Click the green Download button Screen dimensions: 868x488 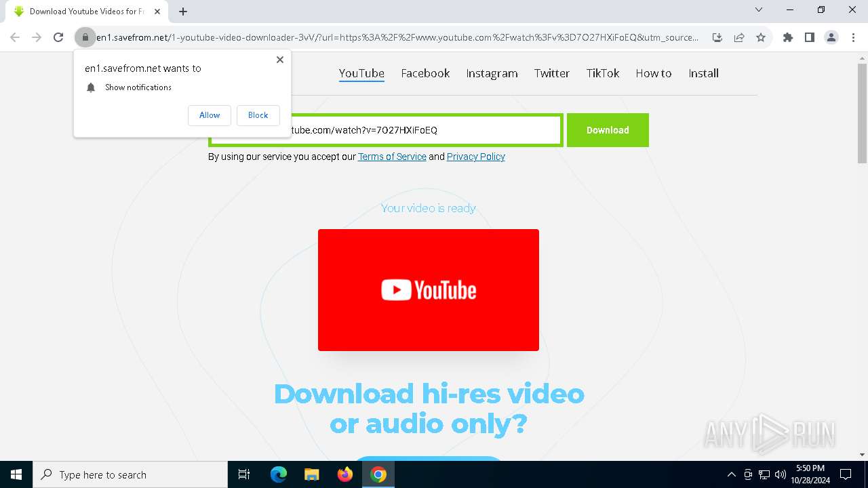608,130
